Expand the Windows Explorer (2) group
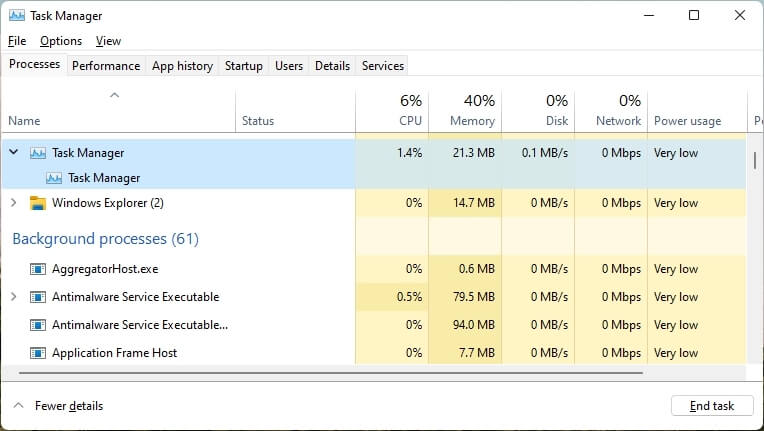The height and width of the screenshot is (431, 764). coord(14,203)
